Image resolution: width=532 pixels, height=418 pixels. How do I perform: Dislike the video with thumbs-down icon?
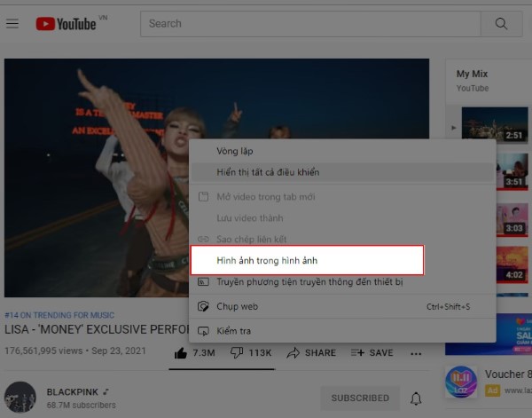[x=237, y=352]
